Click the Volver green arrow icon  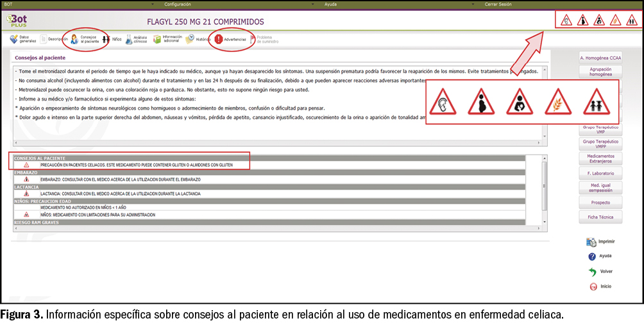[x=591, y=271]
